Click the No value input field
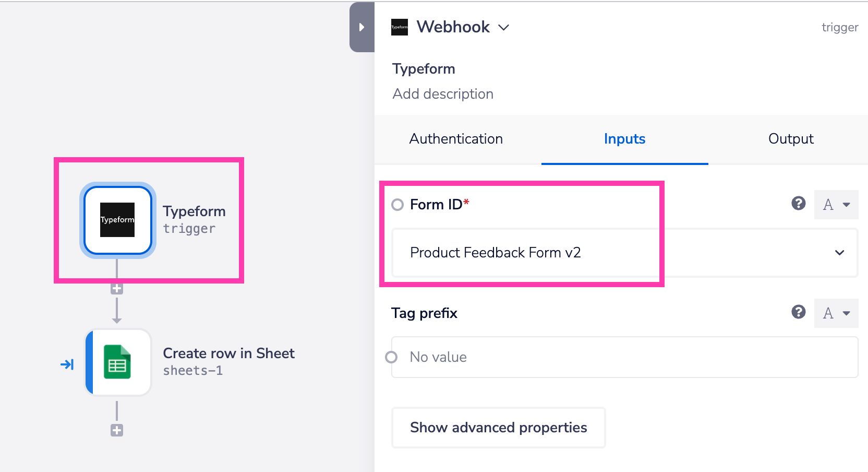This screenshot has height=472, width=868. tap(574, 357)
